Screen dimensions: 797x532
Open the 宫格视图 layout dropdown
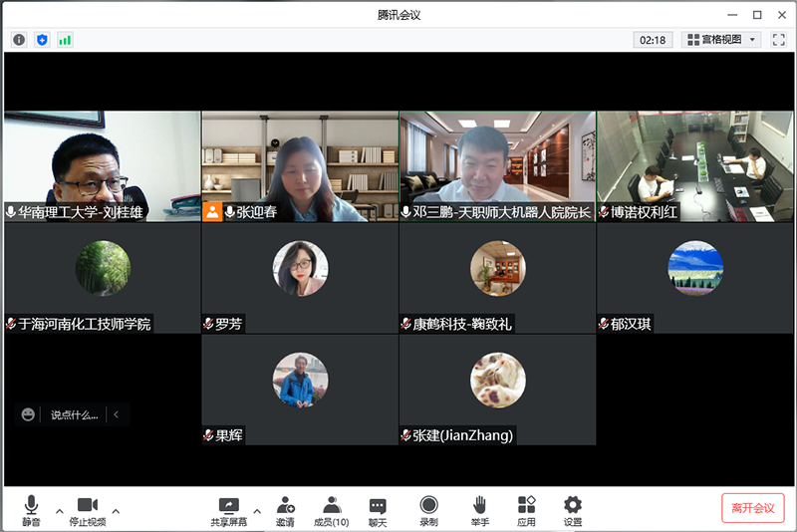(x=722, y=40)
